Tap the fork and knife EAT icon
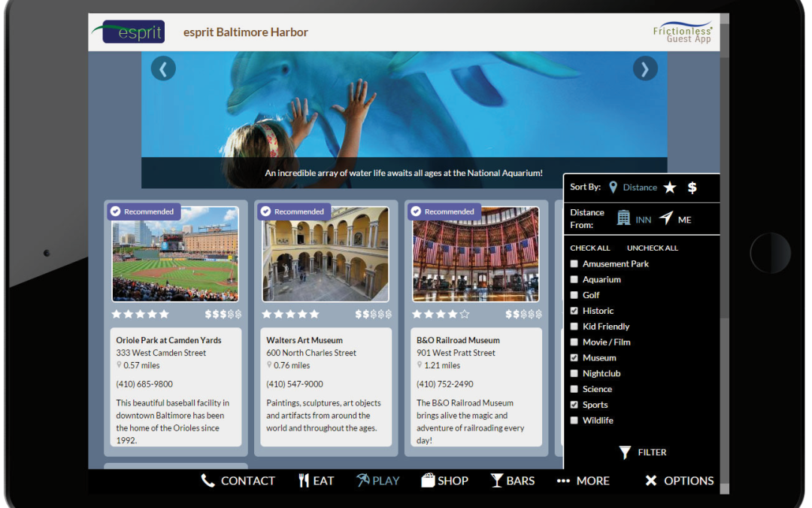 pyautogui.click(x=304, y=480)
